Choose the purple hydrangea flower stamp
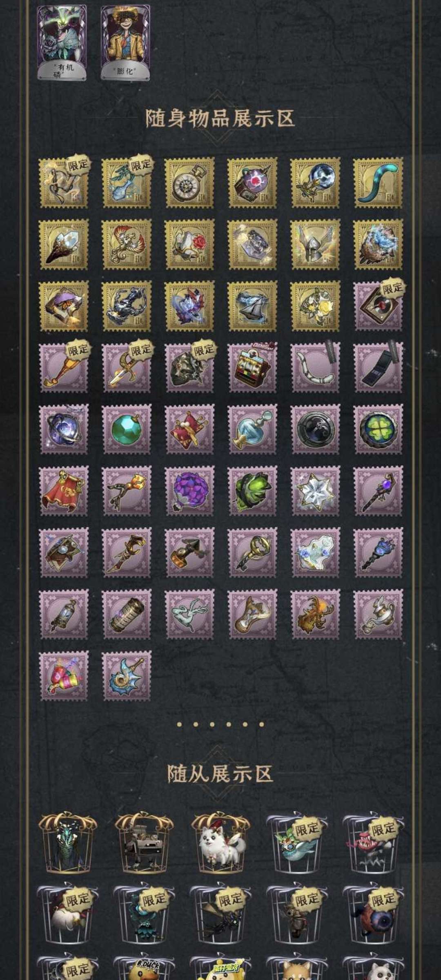 (x=189, y=491)
